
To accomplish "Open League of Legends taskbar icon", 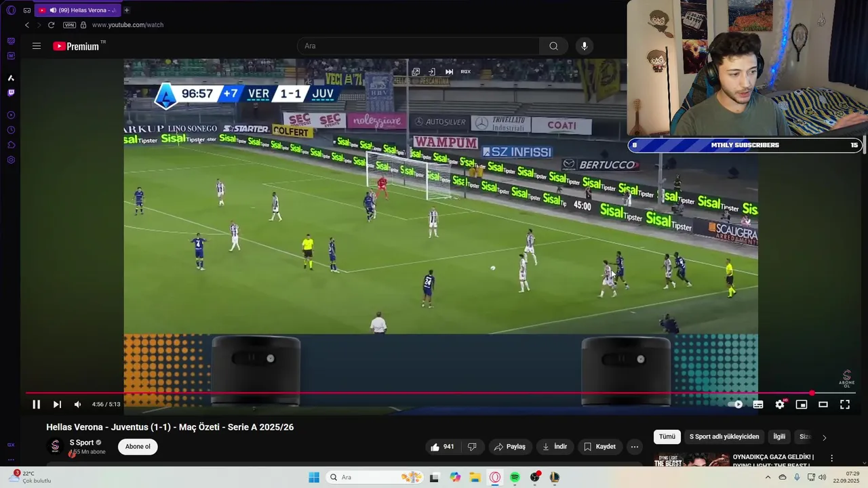I will click(x=555, y=477).
